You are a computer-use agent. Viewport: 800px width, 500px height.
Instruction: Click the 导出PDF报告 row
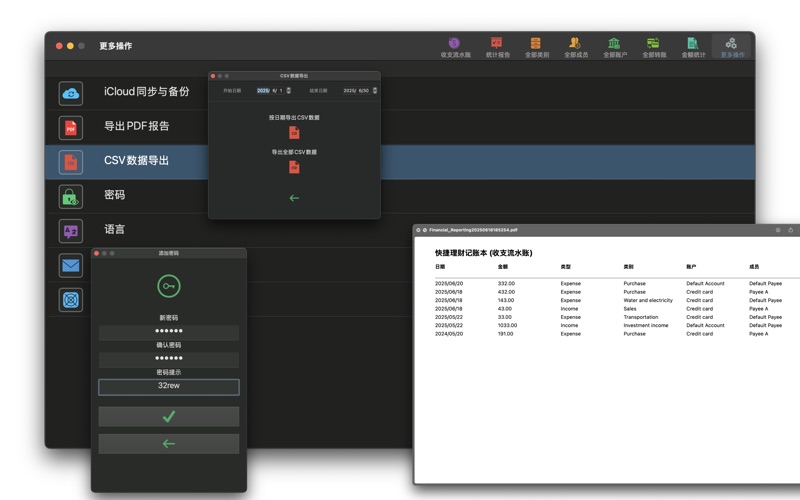tap(137, 126)
